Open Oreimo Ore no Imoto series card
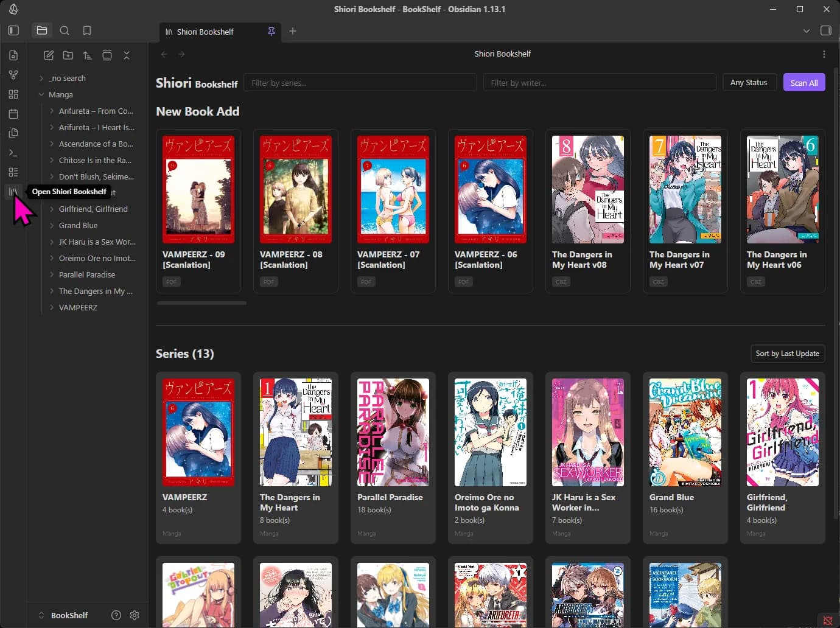 point(491,458)
